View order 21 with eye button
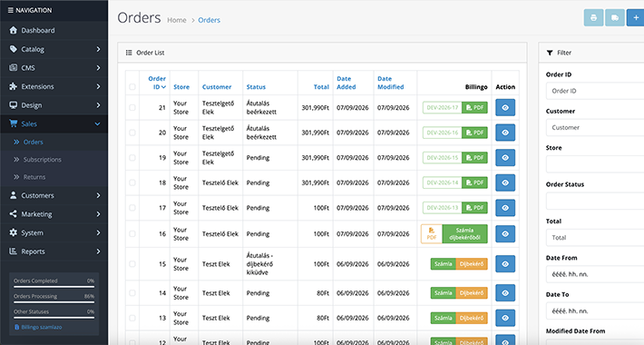The height and width of the screenshot is (345, 644). coord(505,108)
